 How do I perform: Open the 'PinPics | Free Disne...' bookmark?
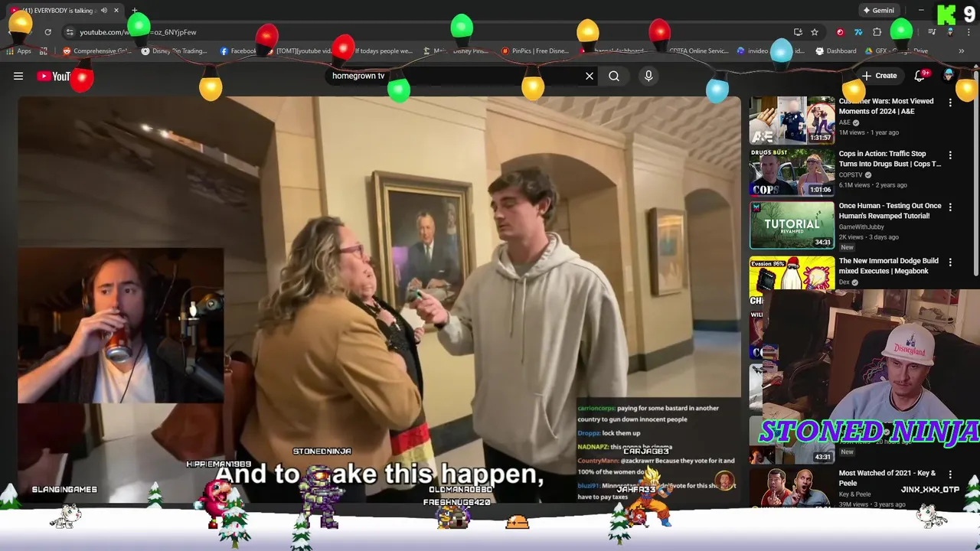[x=535, y=51]
